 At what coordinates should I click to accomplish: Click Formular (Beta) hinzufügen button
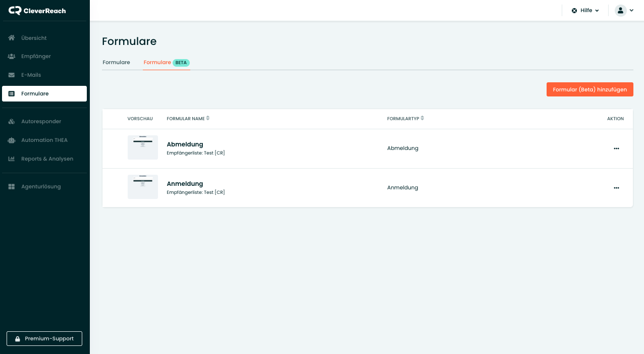[589, 89]
